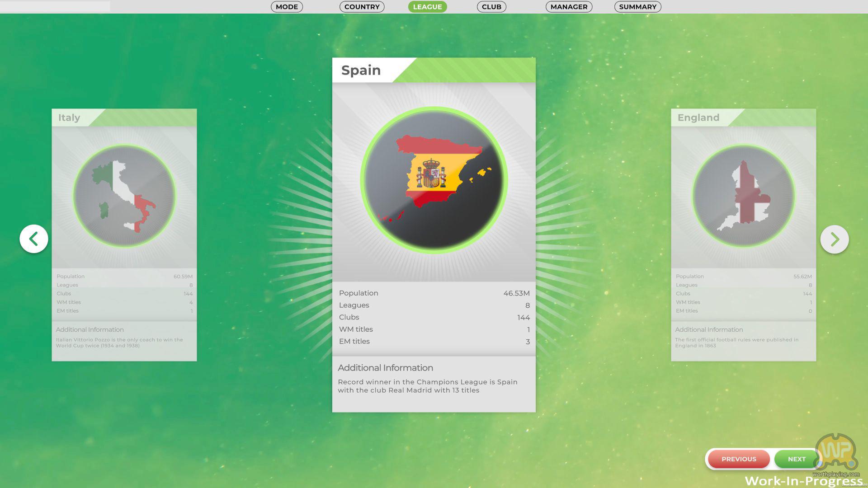The image size is (868, 488).
Task: Jump to the SUMMARY tab
Action: [637, 7]
